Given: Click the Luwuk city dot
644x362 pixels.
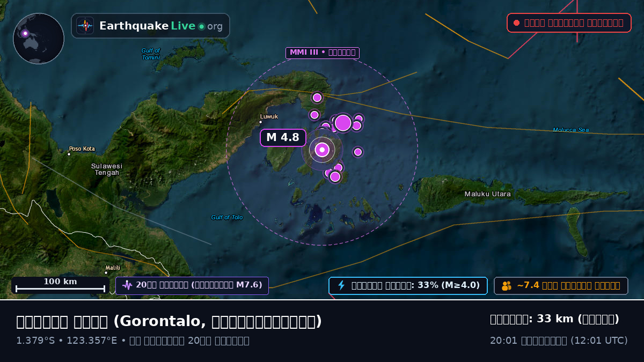Looking at the screenshot, I should [261, 122].
